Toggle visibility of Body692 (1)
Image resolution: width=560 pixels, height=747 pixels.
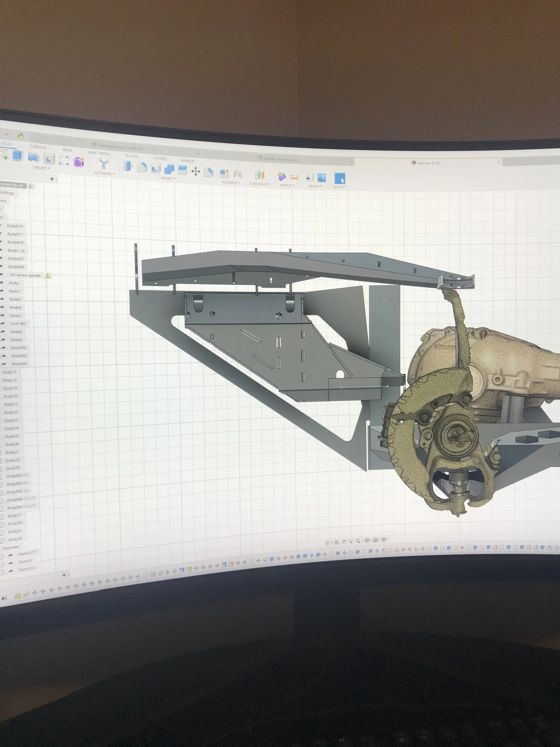(2, 493)
